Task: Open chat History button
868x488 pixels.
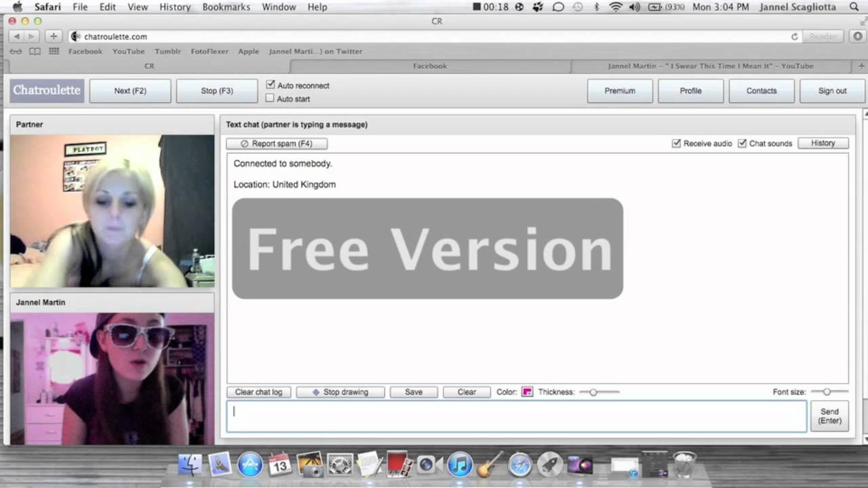Action: pyautogui.click(x=823, y=143)
